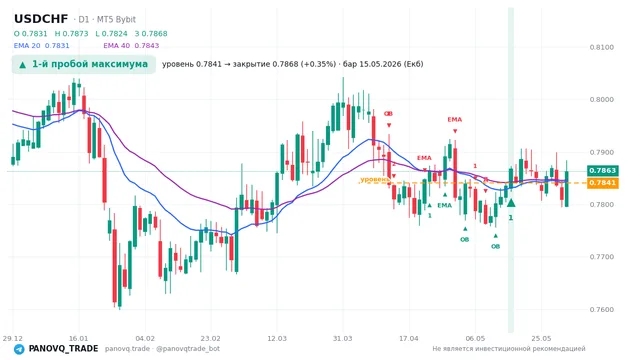
Task: Select the red OB signal label
Action: [x=388, y=114]
